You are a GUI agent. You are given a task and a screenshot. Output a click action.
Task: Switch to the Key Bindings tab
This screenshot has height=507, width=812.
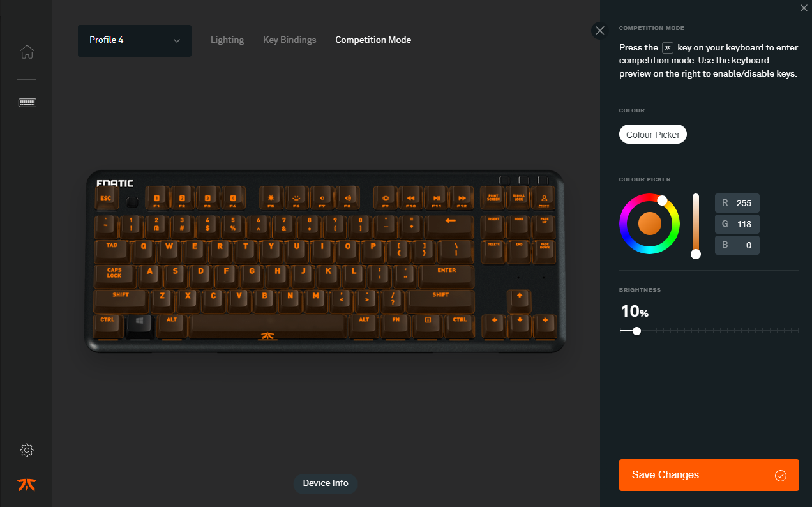(290, 40)
